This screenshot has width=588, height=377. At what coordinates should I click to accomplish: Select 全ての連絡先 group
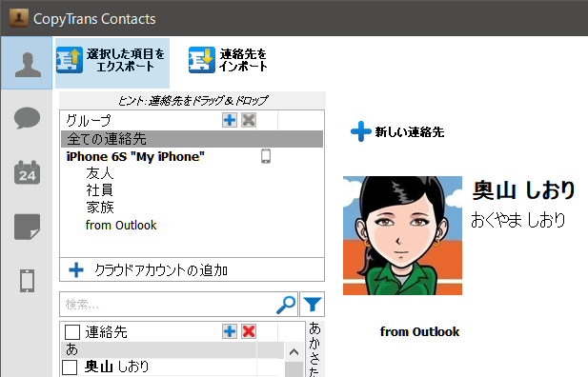pos(192,139)
